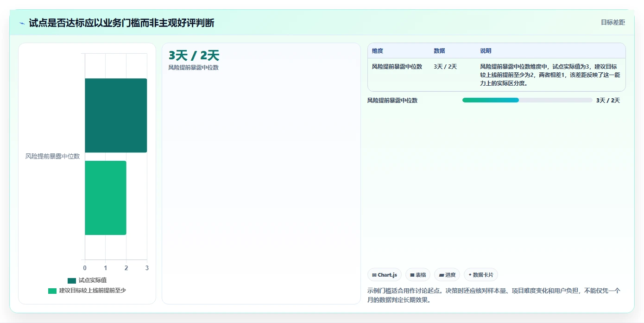The height and width of the screenshot is (323, 644).
Task: Click the 维度 column header
Action: coord(378,51)
